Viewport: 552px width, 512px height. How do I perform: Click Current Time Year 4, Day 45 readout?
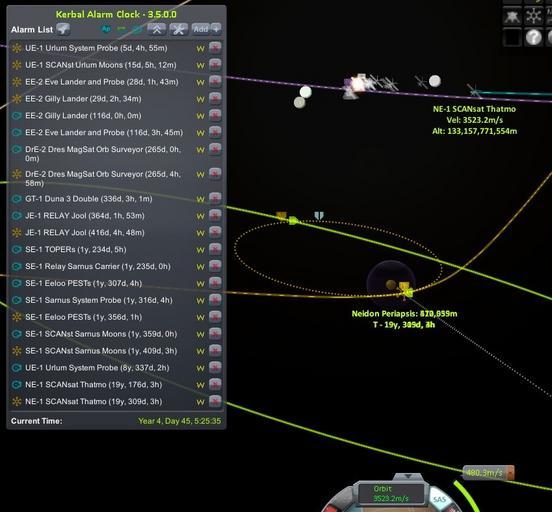(x=180, y=421)
